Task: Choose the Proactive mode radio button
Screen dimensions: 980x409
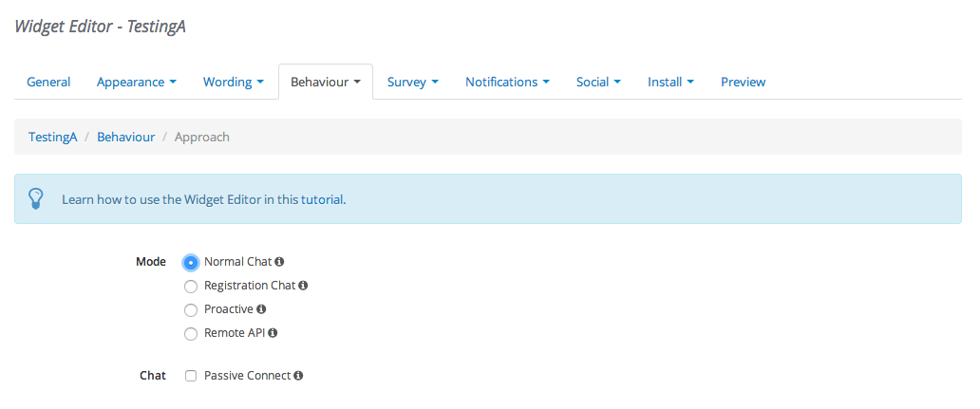Action: coord(191,309)
